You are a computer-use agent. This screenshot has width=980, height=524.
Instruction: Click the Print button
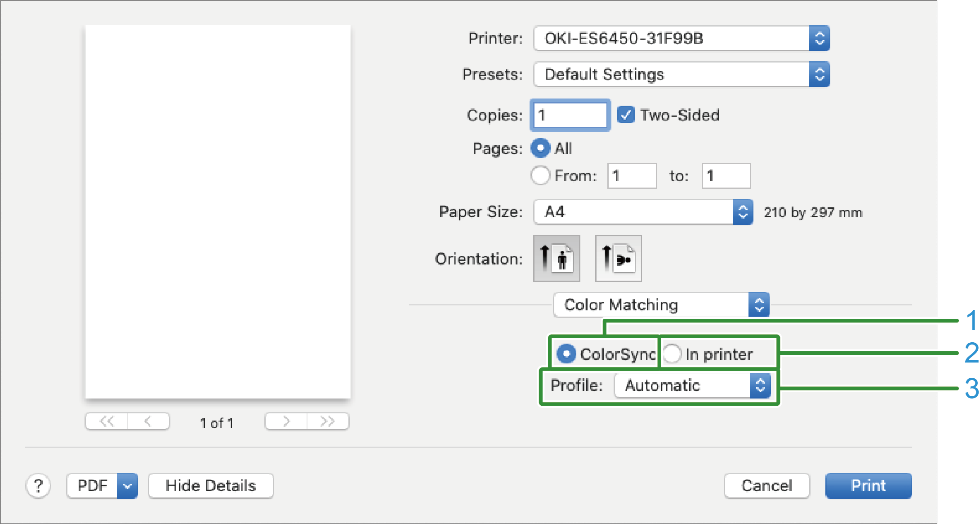(868, 486)
